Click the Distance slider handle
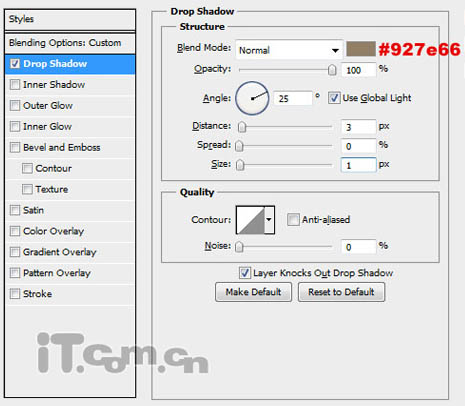Screen dimensions: 465x406 (x=242, y=127)
